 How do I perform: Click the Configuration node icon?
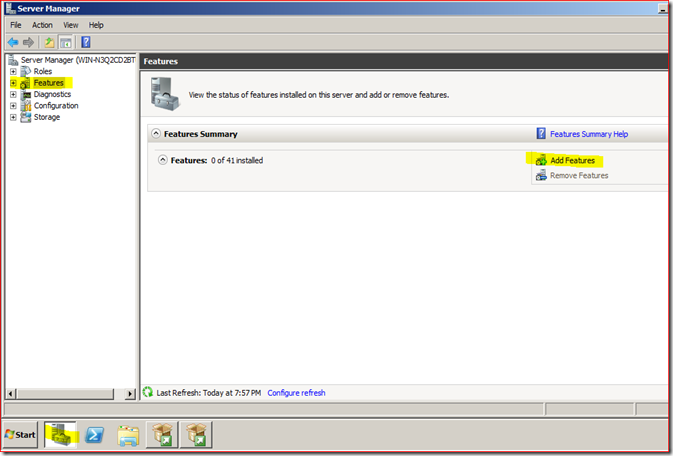(x=26, y=106)
